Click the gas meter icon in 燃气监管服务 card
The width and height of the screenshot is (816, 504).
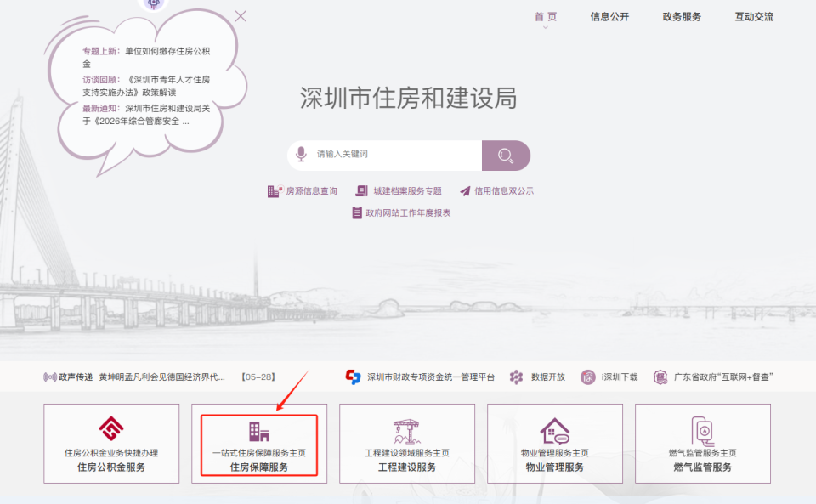(703, 431)
